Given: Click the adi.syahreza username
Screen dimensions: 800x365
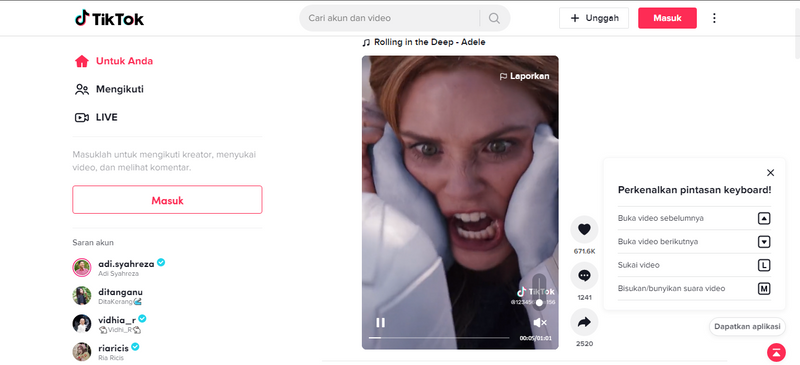Looking at the screenshot, I should tap(126, 264).
